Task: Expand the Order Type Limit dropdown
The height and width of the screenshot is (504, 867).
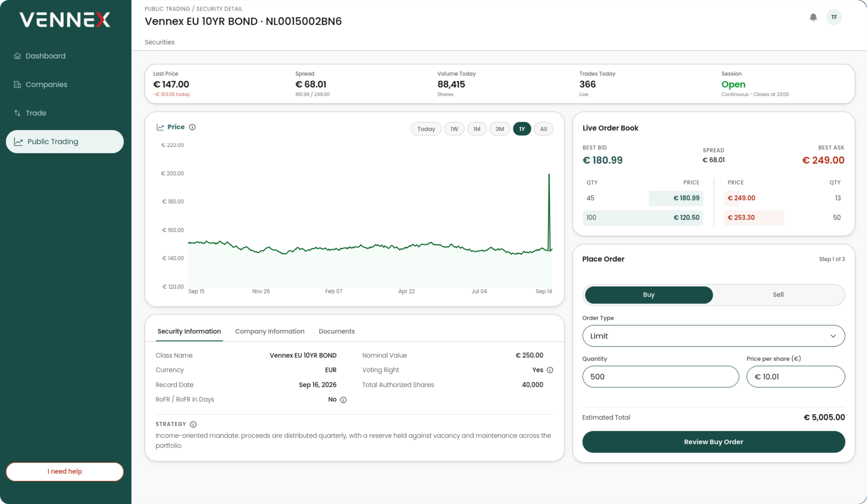Action: pos(713,336)
